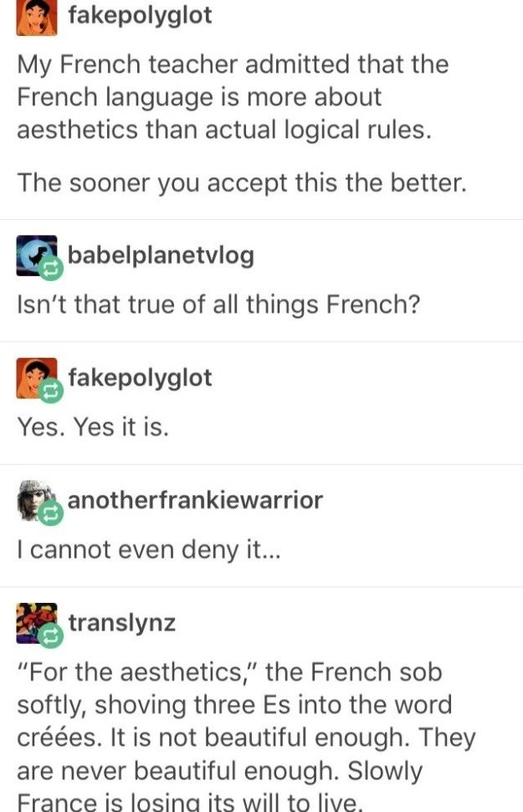Open the fakepolyglot username above "Yes. Yes it is."
This screenshot has height=812, width=523.
point(140,378)
